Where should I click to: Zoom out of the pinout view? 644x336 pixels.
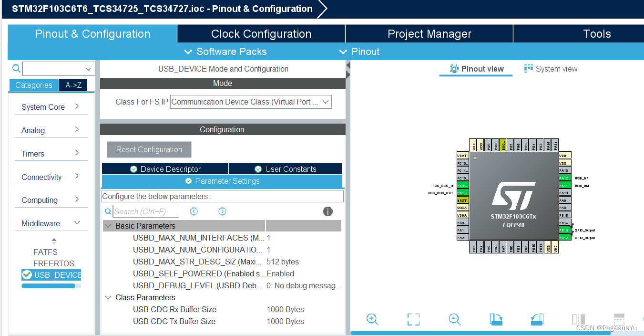tap(455, 319)
